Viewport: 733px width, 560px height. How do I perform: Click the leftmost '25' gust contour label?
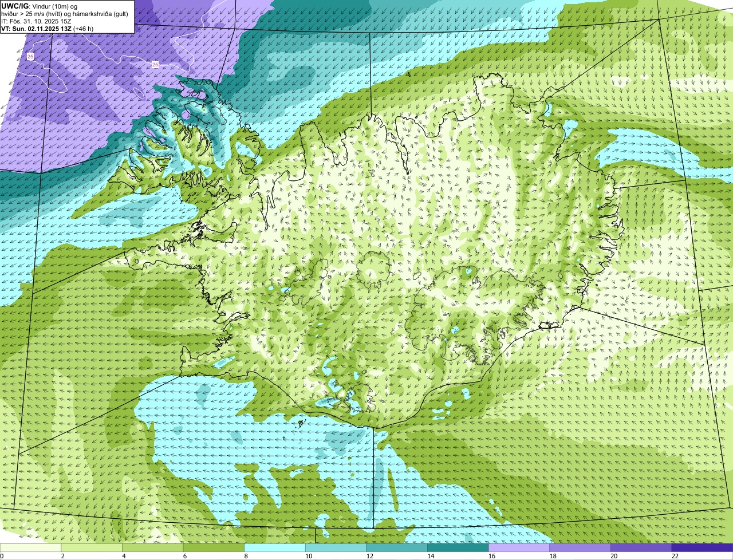point(30,56)
